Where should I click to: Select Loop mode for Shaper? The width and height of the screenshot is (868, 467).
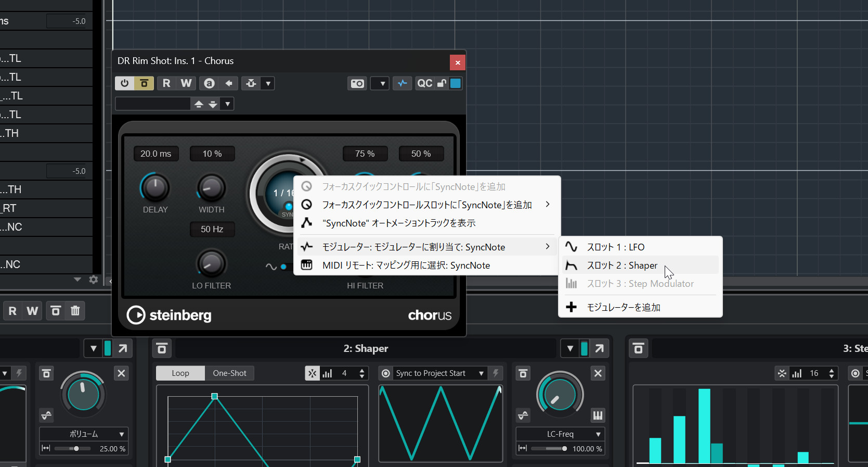(x=180, y=373)
